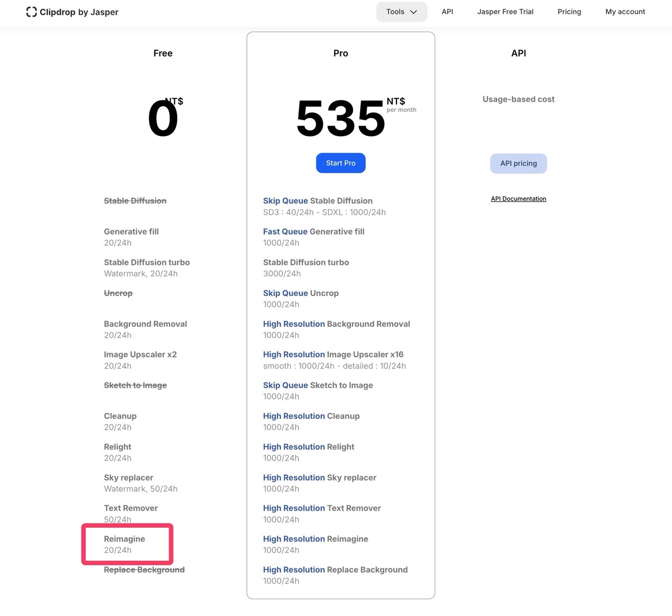Click Skip Queue Sketch to Image
The image size is (672, 616).
click(318, 386)
